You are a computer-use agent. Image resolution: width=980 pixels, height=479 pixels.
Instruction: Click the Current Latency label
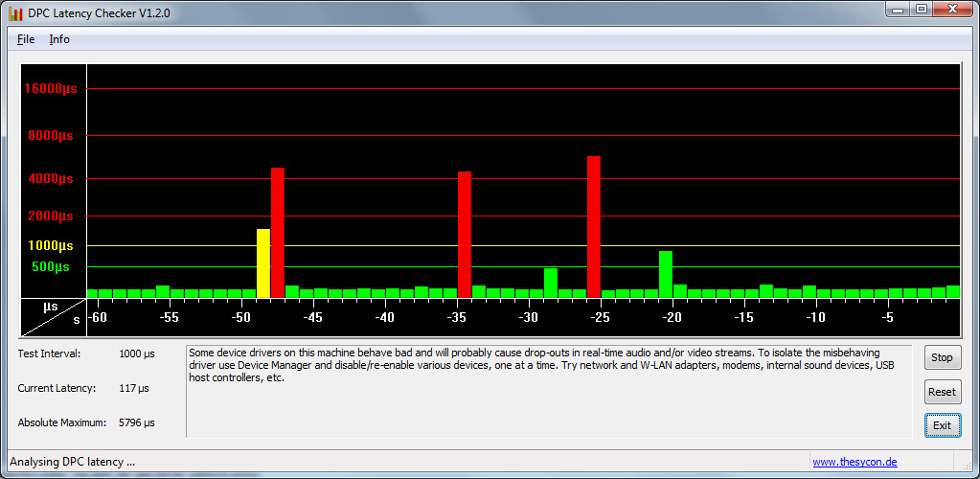(57, 388)
